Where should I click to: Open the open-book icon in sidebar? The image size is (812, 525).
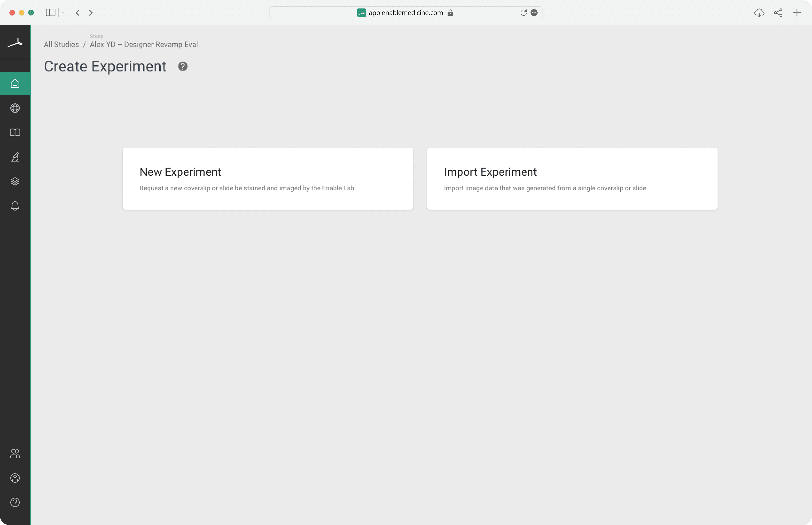click(15, 133)
